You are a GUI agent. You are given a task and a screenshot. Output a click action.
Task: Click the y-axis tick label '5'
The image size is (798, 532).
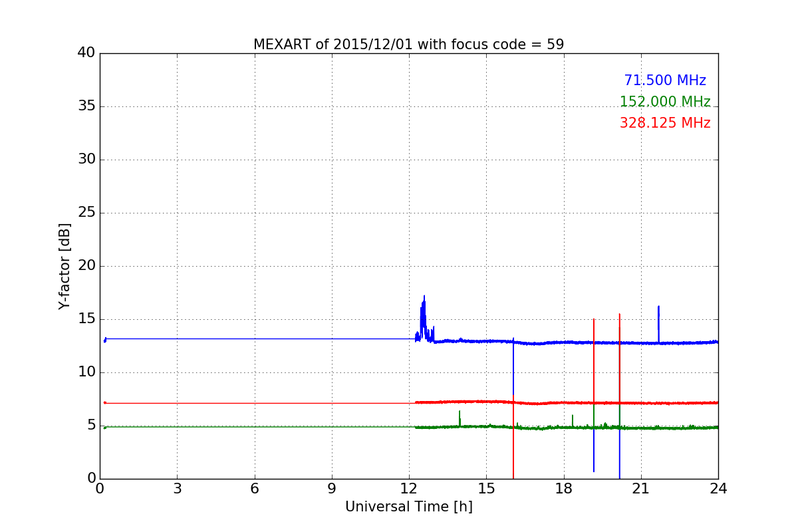[x=91, y=426]
